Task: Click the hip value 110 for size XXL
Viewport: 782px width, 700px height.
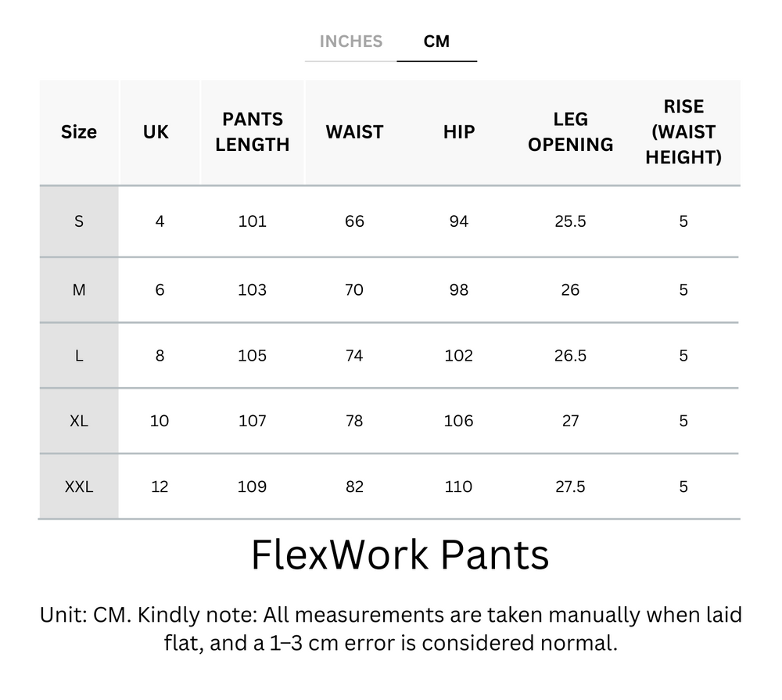Action: pos(458,486)
